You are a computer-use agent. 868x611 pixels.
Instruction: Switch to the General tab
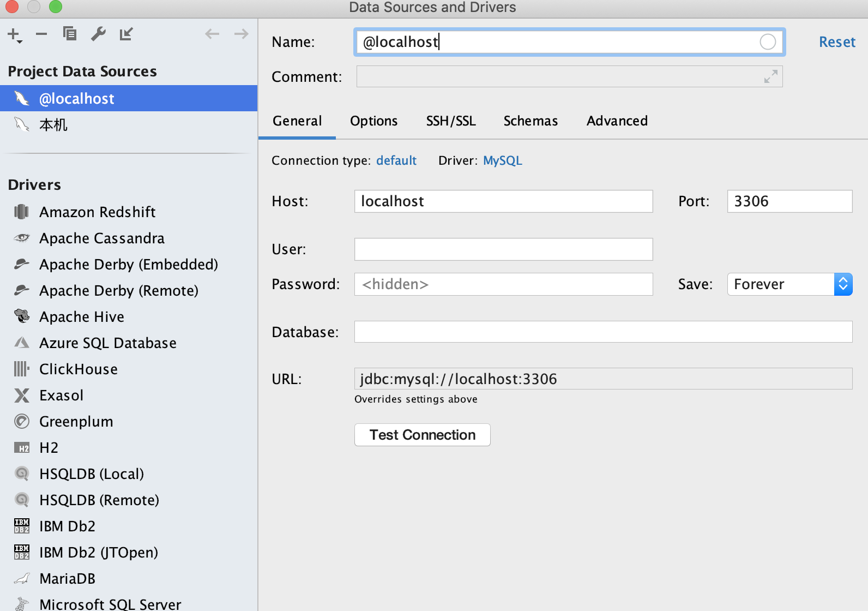(x=297, y=121)
